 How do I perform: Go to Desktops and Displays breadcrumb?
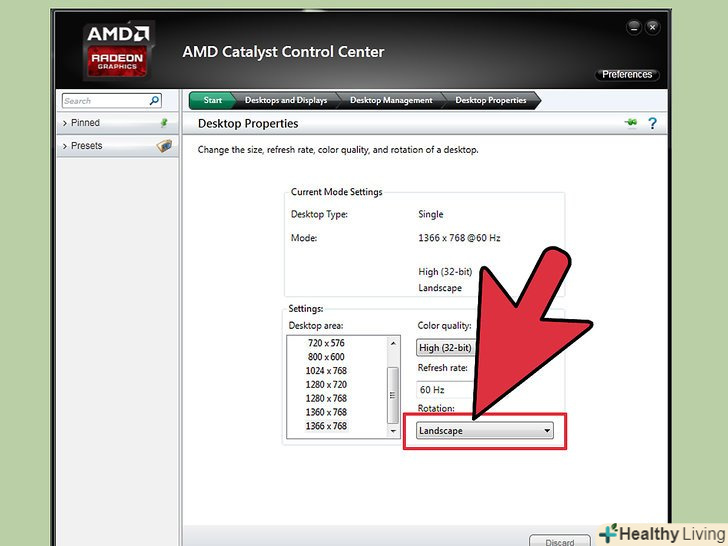coord(286,100)
